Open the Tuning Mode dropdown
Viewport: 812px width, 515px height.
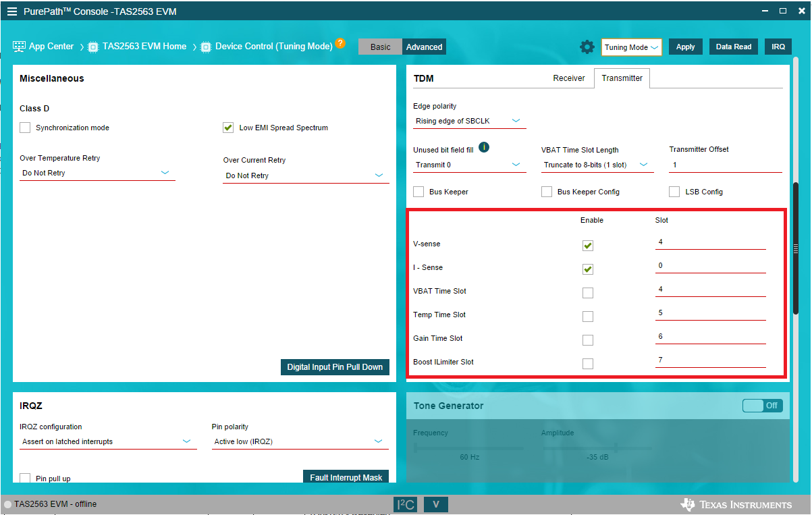631,47
